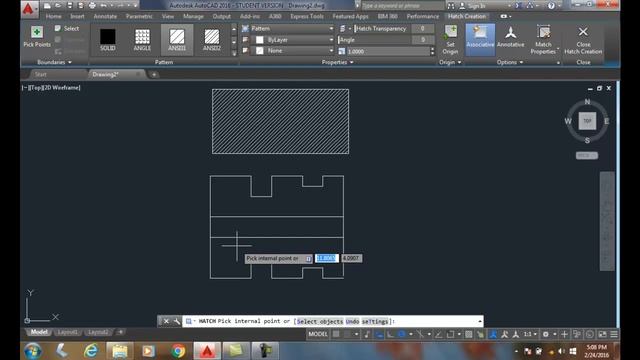
Task: Open the Output ribbon tab
Action: click(x=222, y=16)
